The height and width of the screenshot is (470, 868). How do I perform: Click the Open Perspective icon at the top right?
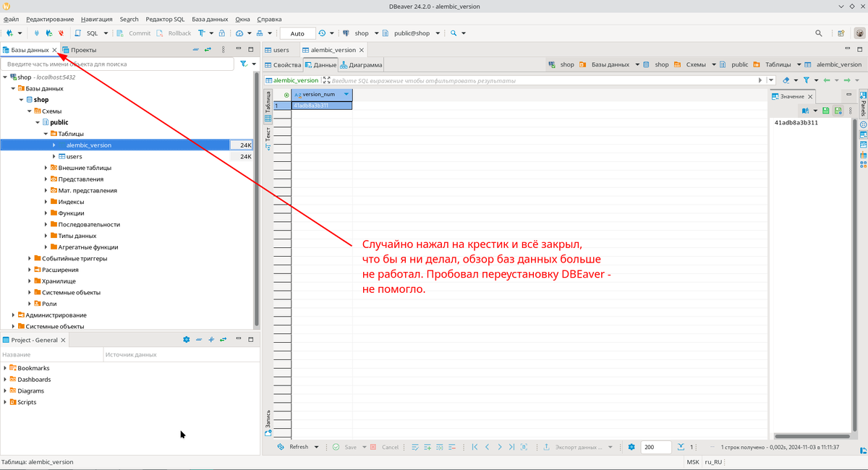841,33
